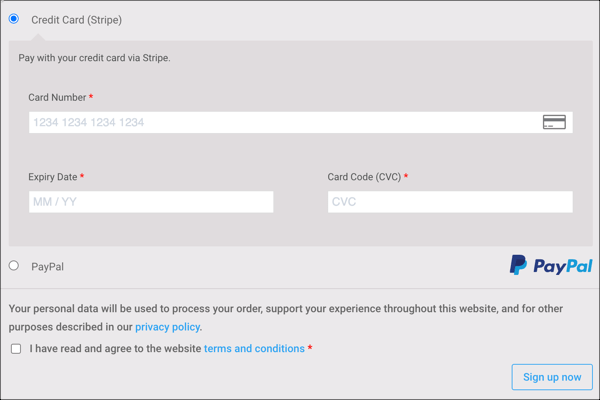The height and width of the screenshot is (400, 600).
Task: Click the credit card icon in card field
Action: click(554, 122)
